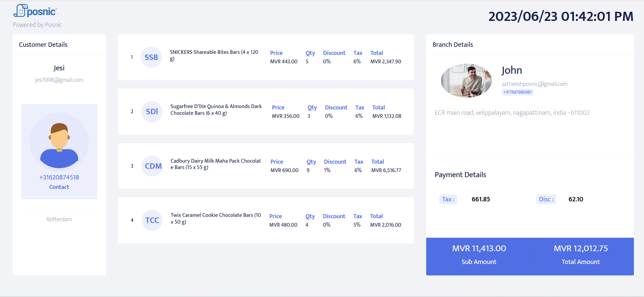Screen dimensions: 644x297
Task: Click satheeshposnic@gmail.com branch email
Action: 534,84
